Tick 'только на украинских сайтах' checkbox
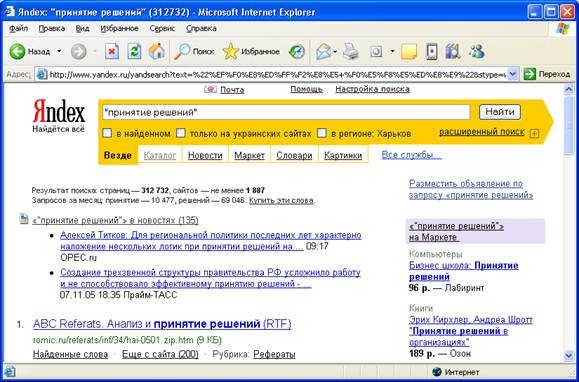The height and width of the screenshot is (382, 579). [x=181, y=133]
